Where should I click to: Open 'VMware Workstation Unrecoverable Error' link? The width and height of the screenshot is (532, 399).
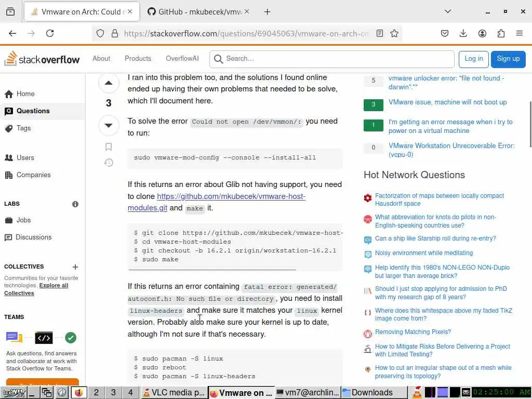[x=451, y=150]
